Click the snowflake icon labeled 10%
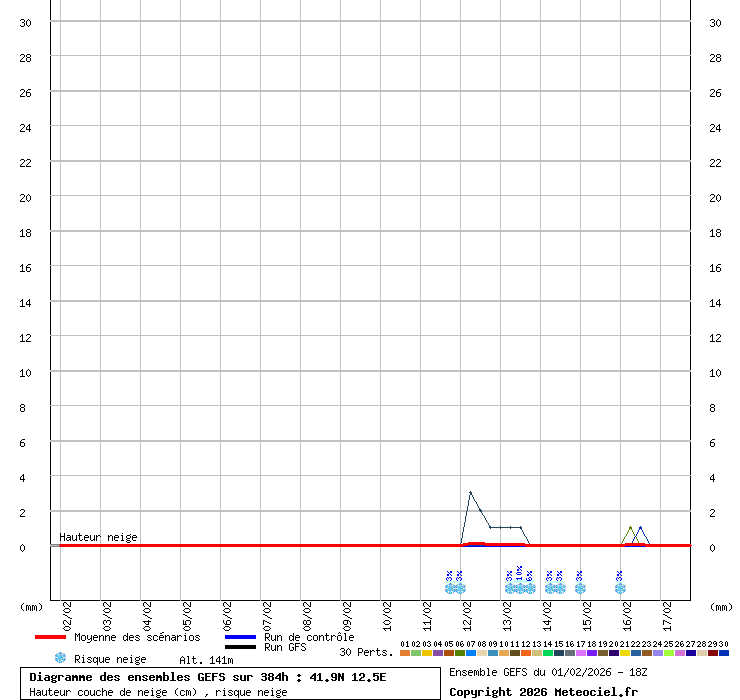Viewport: 740px width, 700px height. point(519,588)
